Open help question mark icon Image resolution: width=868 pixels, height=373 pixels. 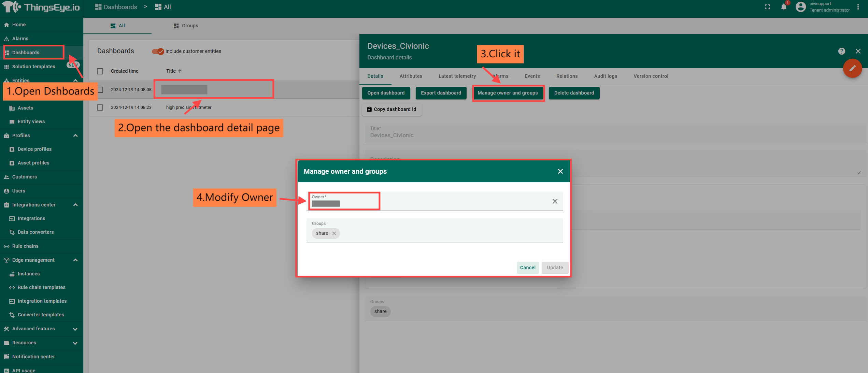click(x=841, y=51)
